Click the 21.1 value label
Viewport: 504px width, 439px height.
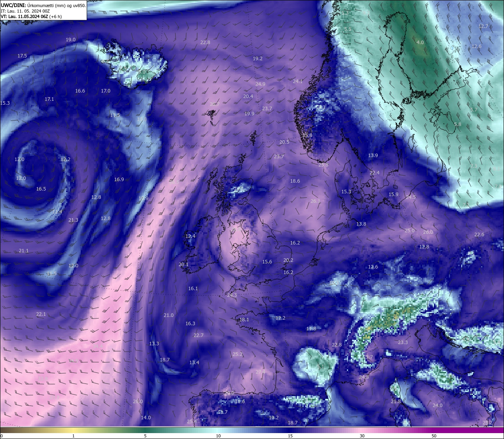pyautogui.click(x=24, y=251)
